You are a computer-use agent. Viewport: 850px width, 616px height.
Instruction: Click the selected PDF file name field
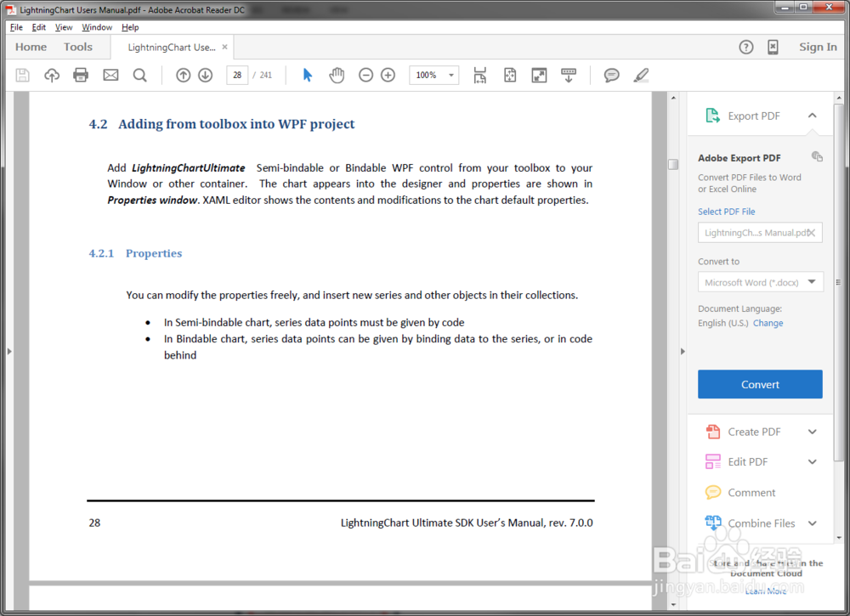point(760,233)
